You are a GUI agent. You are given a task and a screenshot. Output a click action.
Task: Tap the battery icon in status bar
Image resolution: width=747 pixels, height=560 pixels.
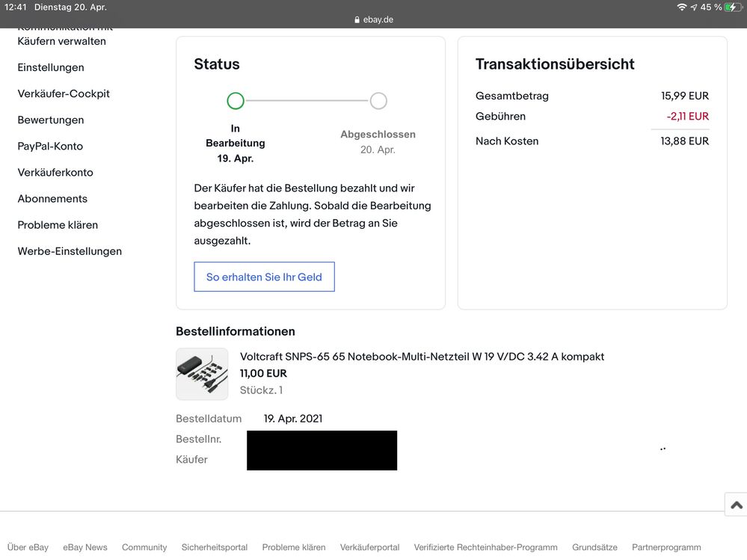(734, 7)
